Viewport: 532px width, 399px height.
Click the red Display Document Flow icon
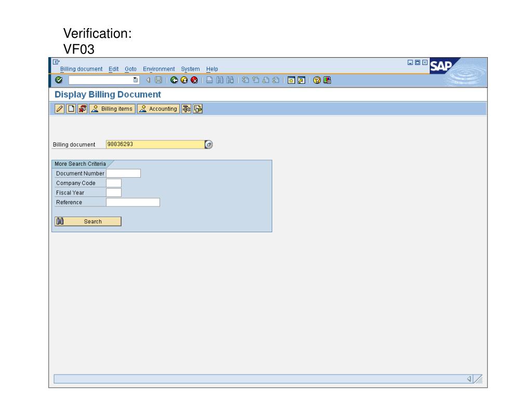pyautogui.click(x=83, y=109)
